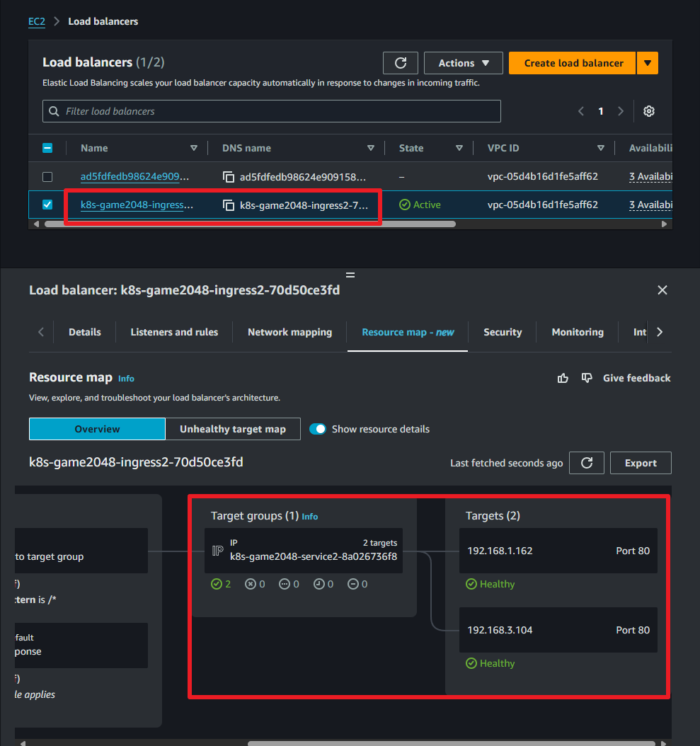
Task: Click Give feedback link
Action: click(637, 378)
